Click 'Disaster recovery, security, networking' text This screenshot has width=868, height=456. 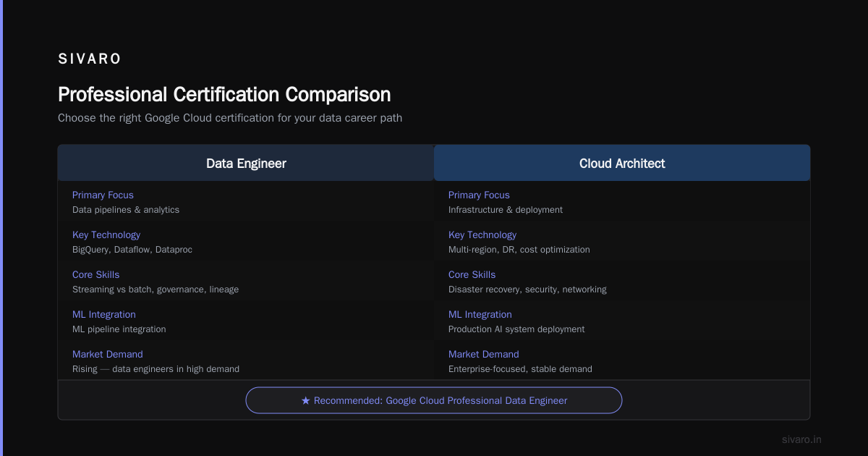pos(527,290)
